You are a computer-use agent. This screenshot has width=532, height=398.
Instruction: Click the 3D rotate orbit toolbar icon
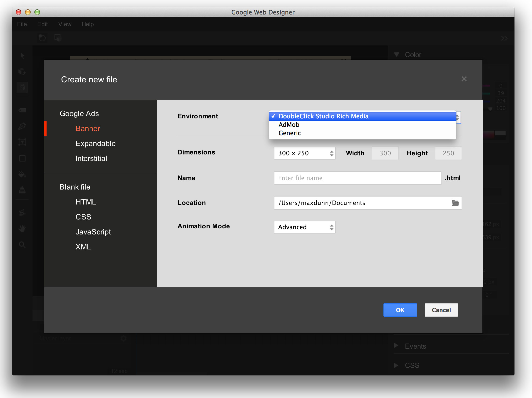42,38
